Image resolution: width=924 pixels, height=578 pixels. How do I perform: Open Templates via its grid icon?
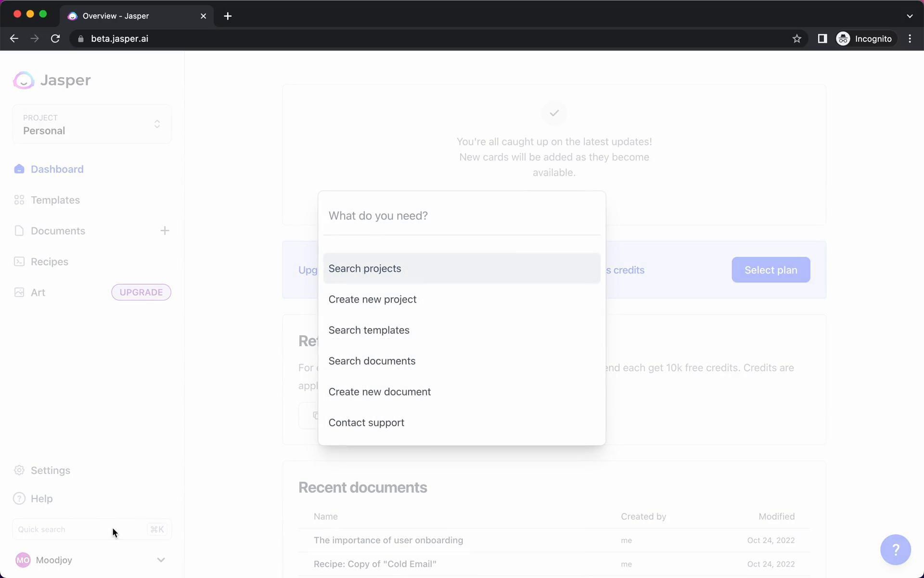click(x=19, y=200)
